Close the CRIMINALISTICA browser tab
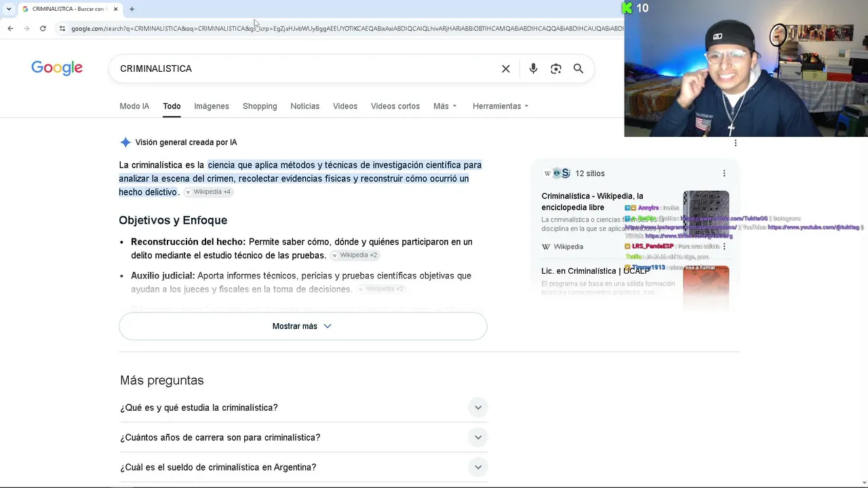 tap(115, 9)
